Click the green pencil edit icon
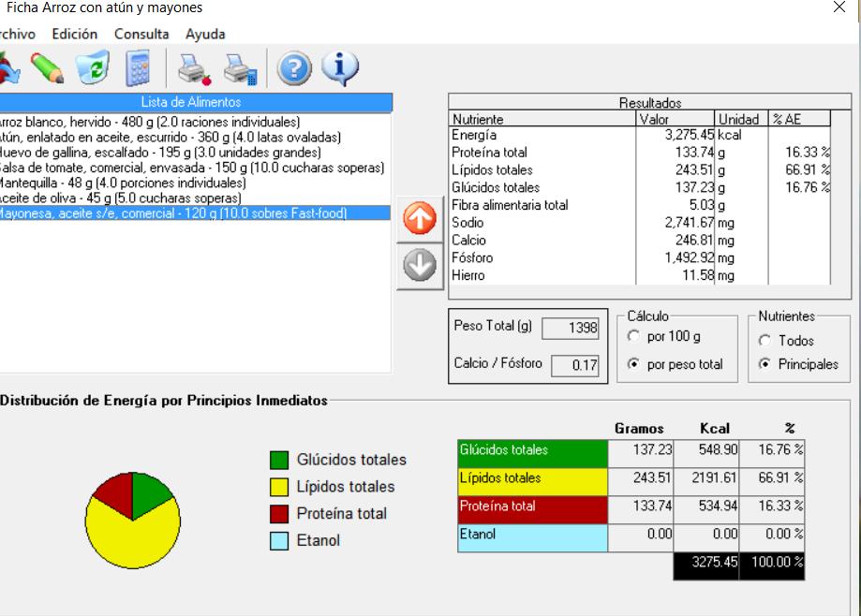The height and width of the screenshot is (616, 861). (48, 68)
